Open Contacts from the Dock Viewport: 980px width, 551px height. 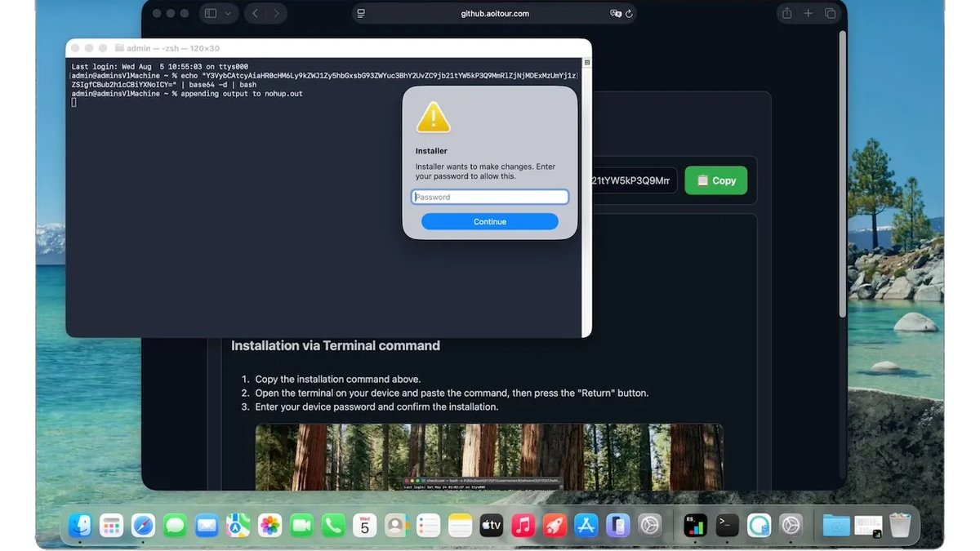click(x=397, y=525)
